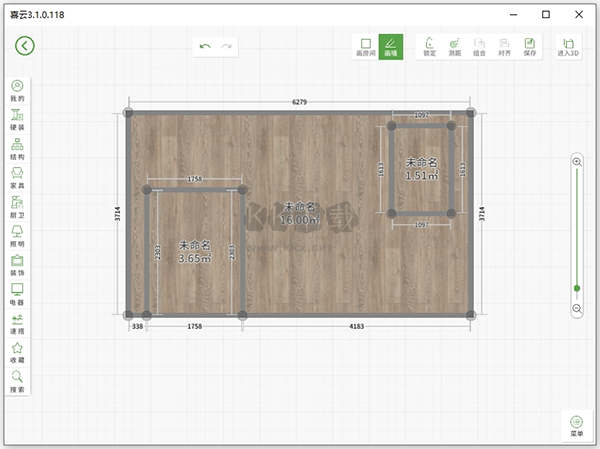Click the 搜索 search icon in sidebar
The width and height of the screenshot is (600, 449).
coord(17,381)
